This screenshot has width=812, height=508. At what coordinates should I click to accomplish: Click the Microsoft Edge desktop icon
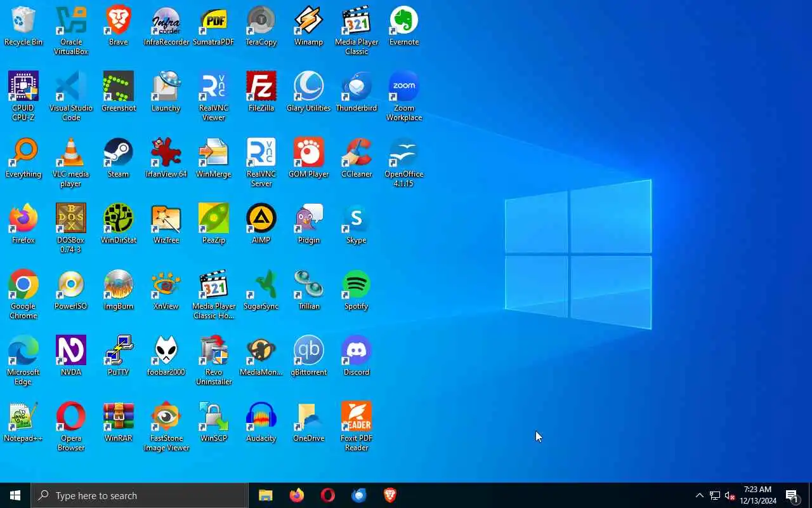[x=23, y=361]
